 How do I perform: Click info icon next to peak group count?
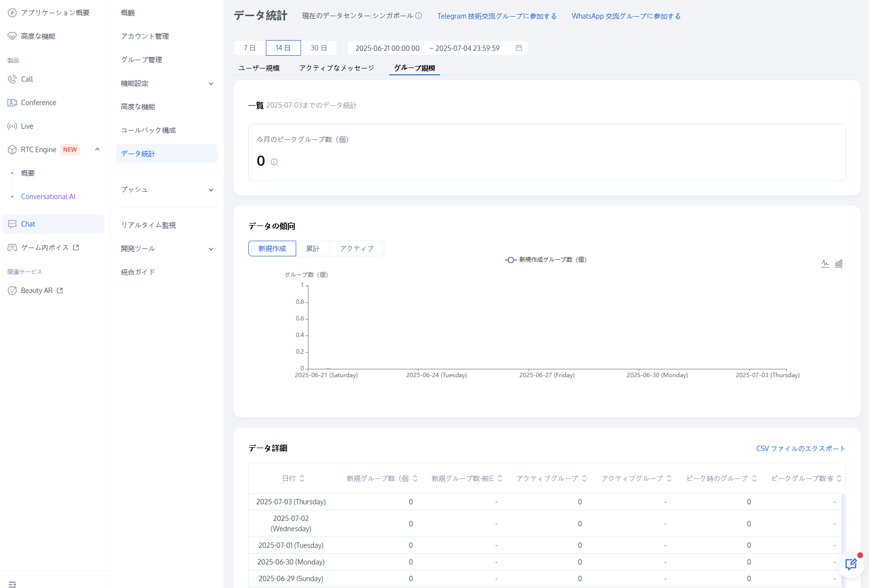[274, 162]
